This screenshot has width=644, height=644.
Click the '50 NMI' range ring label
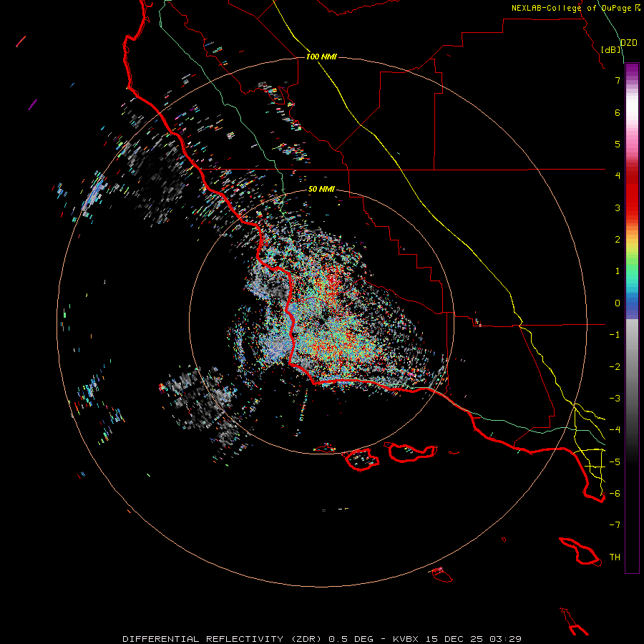pos(321,189)
